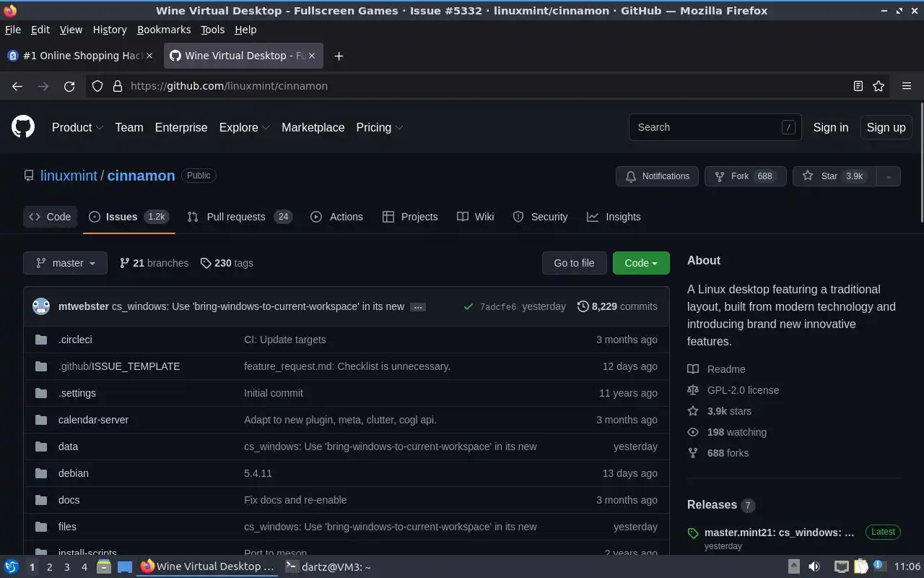Image resolution: width=924 pixels, height=578 pixels.
Task: Click the file manager icon in the taskbar
Action: click(103, 567)
